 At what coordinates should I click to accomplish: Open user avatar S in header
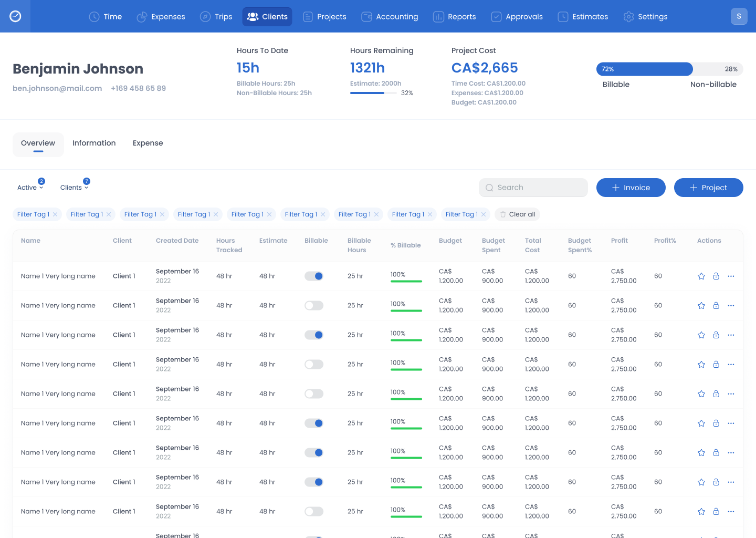point(739,16)
